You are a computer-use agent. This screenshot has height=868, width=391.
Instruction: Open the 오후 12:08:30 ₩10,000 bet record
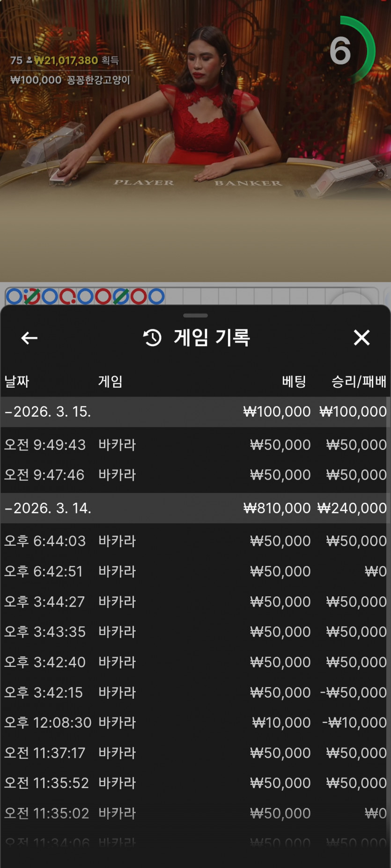pyautogui.click(x=195, y=723)
